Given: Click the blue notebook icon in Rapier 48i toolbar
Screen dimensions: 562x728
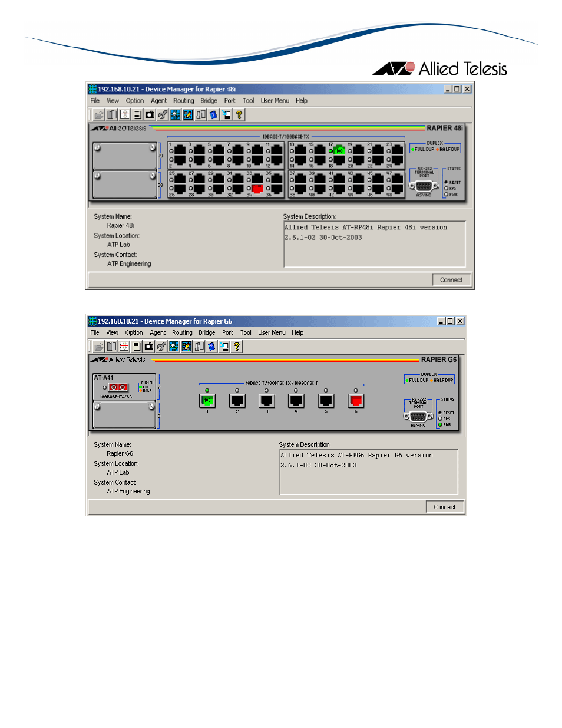Looking at the screenshot, I should (x=214, y=115).
